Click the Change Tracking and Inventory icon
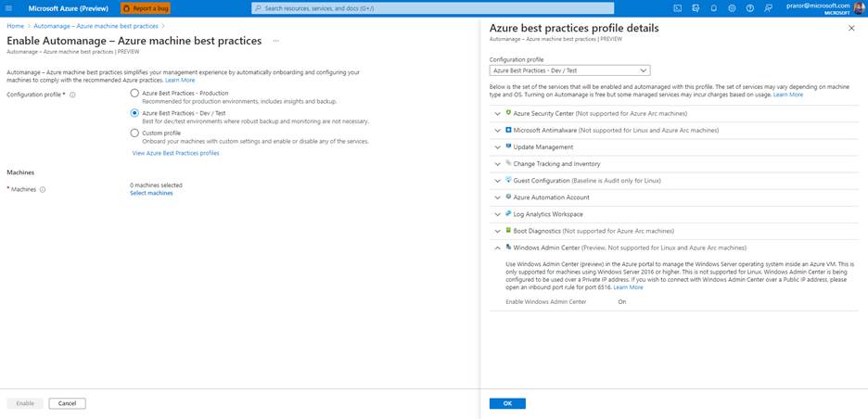Viewport: 868px width, 419px height. pos(508,163)
